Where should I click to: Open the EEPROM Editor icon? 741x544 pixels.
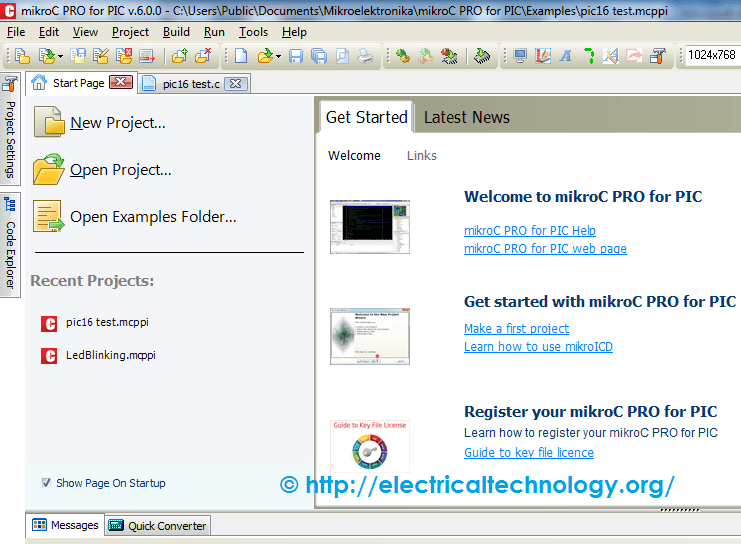pos(543,56)
